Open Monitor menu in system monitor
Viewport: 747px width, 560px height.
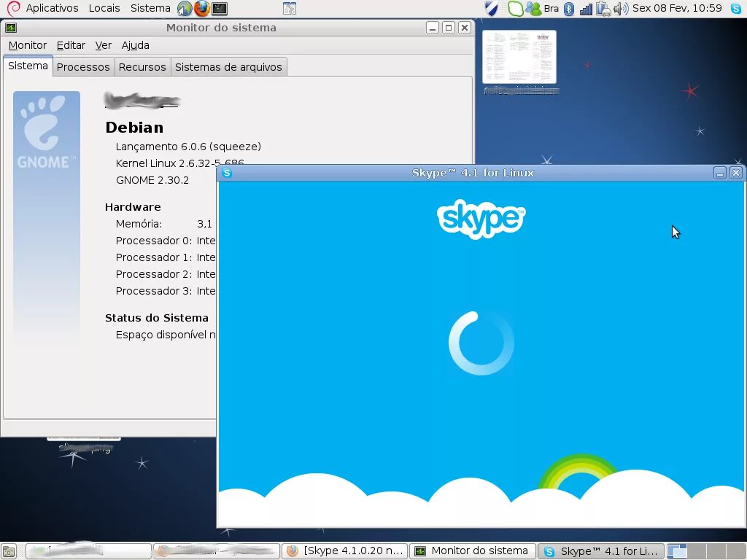[x=28, y=45]
